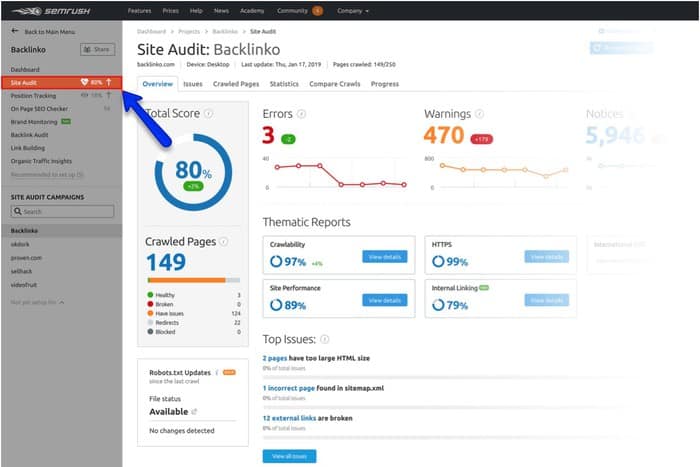Viewport: 700px width, 467px height.
Task: Open the robots.txt external link icon
Action: tap(194, 412)
